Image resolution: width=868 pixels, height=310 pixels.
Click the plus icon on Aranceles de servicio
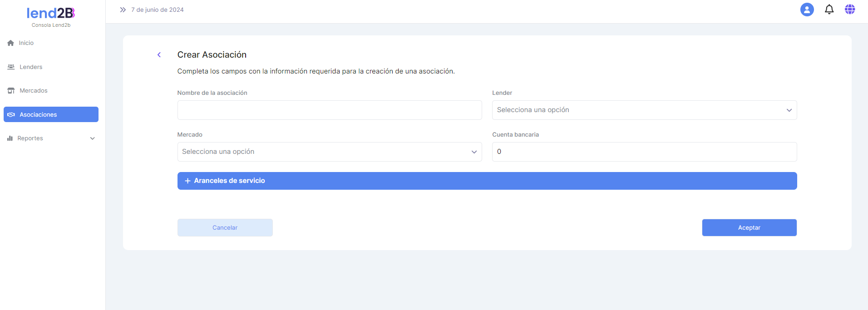click(x=187, y=181)
